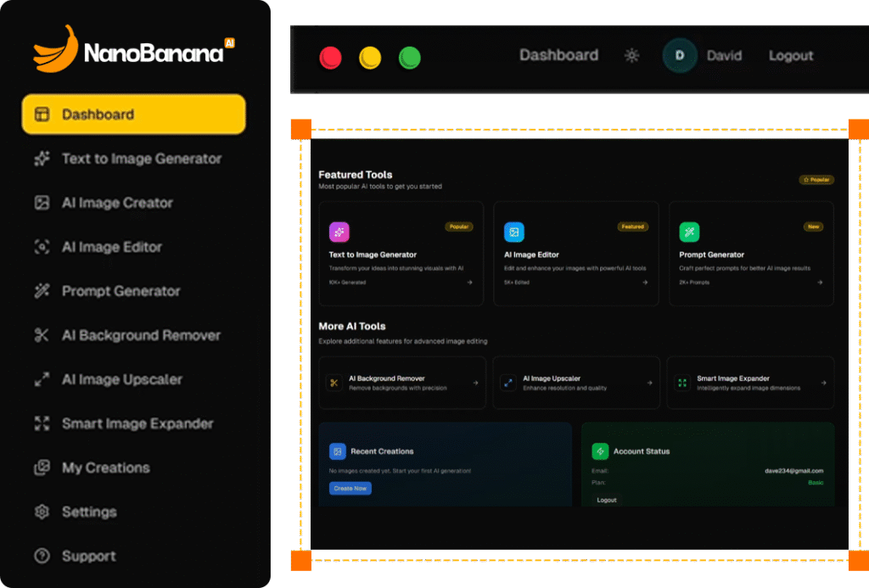Viewport: 869px width, 588px height.
Task: Select Dashboard in the sidebar
Action: click(x=133, y=115)
